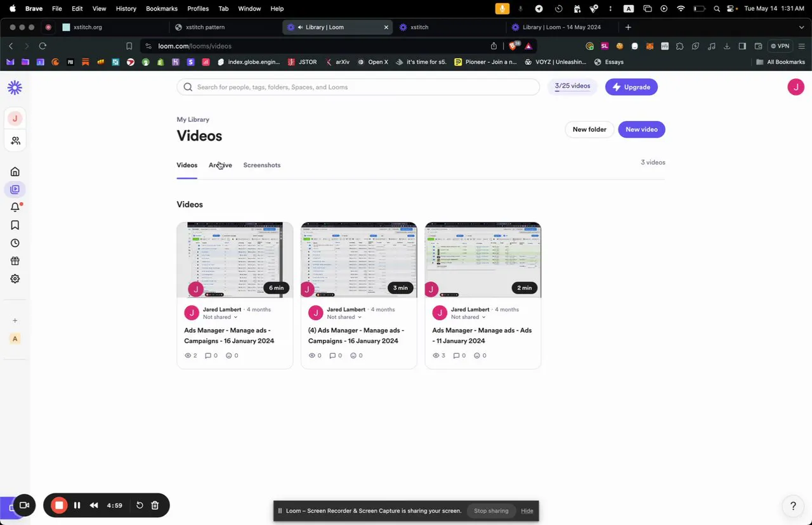Click the New video button
Image resolution: width=812 pixels, height=525 pixels.
[641, 129]
